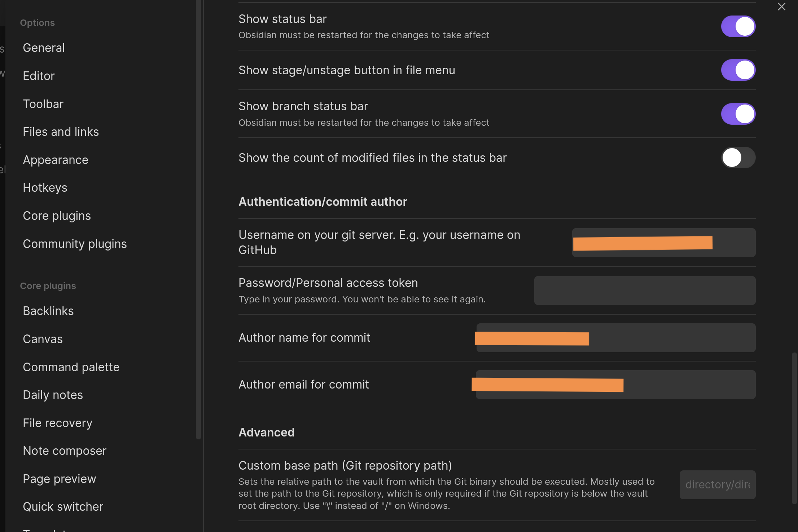Click the Custom base path input

717,485
